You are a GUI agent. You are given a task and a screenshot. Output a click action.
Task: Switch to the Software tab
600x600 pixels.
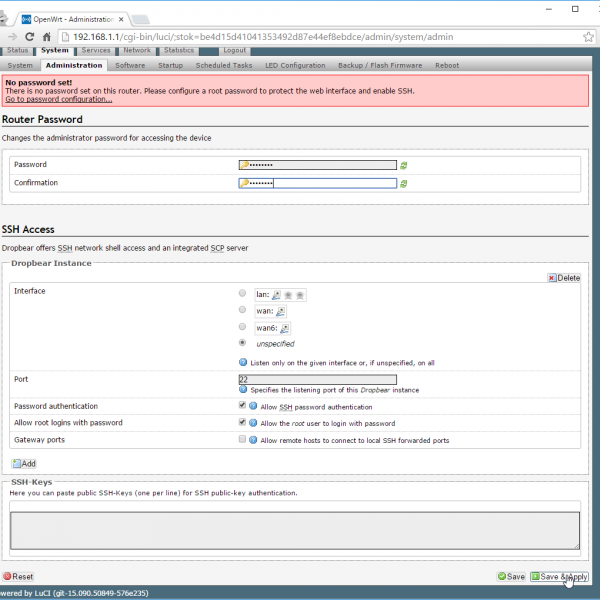coord(130,65)
